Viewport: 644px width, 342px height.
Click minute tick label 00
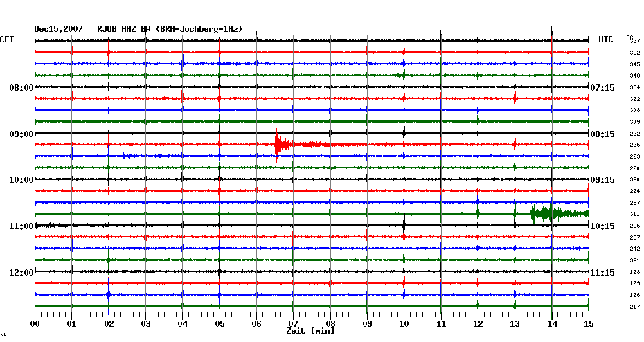[x=35, y=324]
